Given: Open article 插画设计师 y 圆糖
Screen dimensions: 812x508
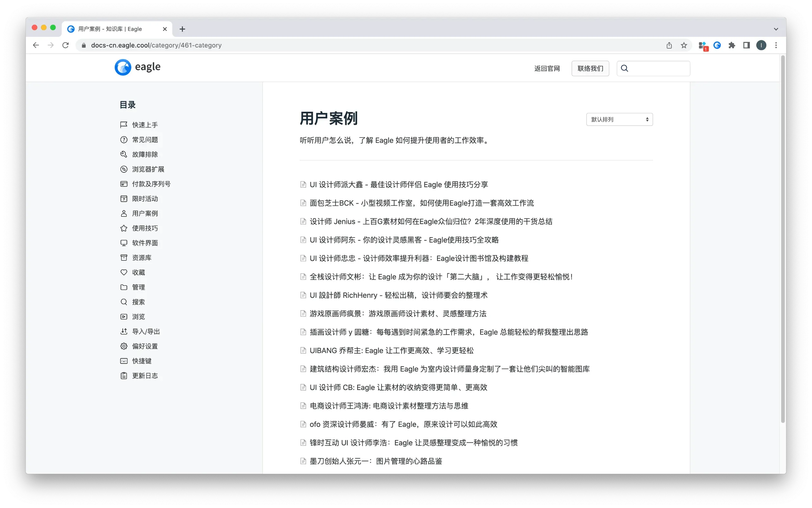Looking at the screenshot, I should 449,332.
